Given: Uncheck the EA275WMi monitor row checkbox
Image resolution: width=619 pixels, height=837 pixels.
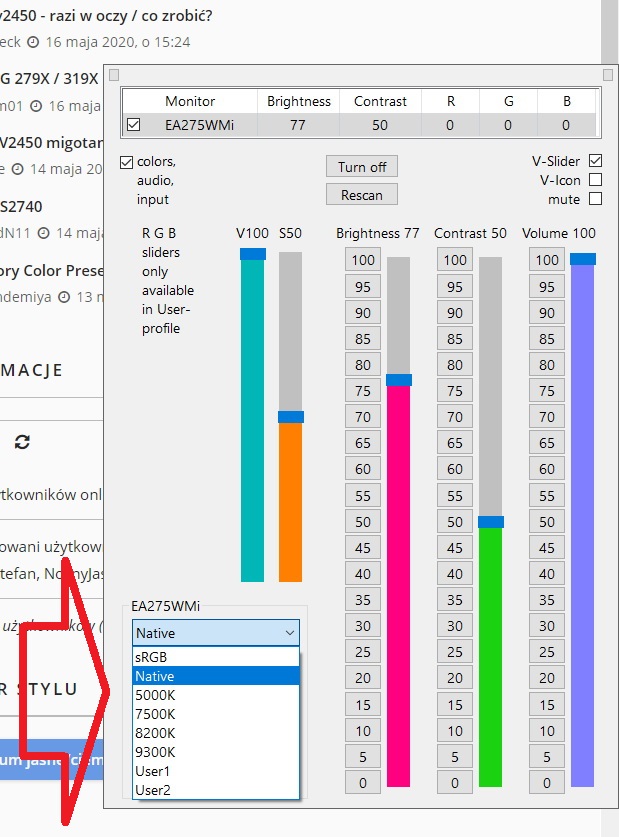Looking at the screenshot, I should [134, 125].
